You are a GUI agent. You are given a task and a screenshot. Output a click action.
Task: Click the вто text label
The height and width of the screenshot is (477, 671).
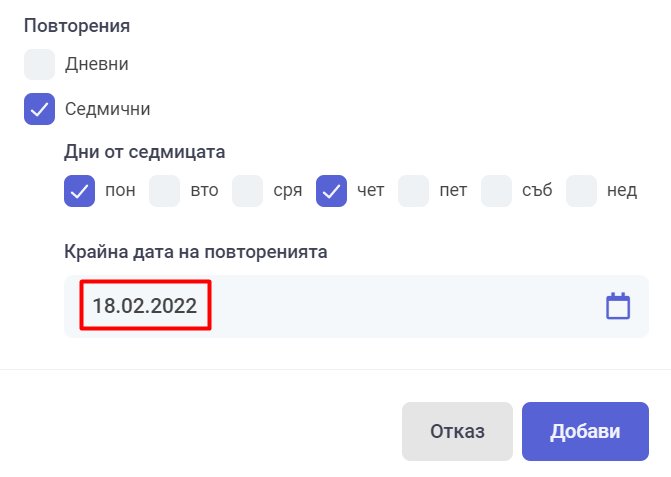[205, 190]
